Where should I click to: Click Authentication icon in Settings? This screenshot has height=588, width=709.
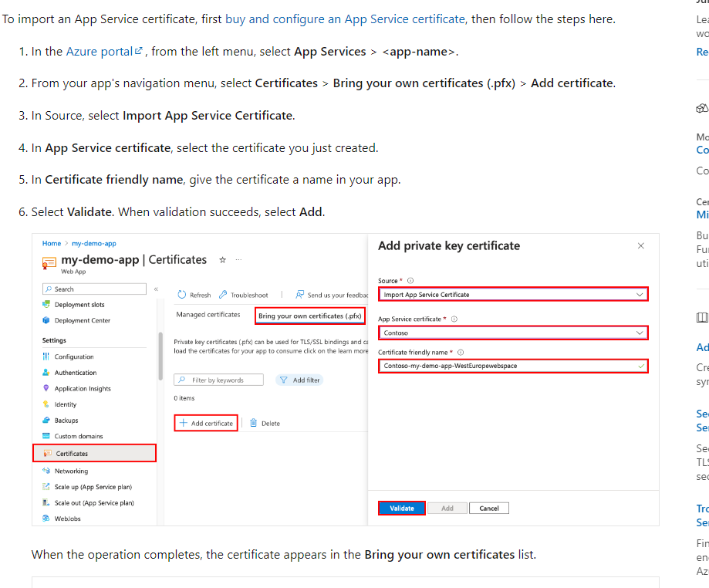point(46,372)
